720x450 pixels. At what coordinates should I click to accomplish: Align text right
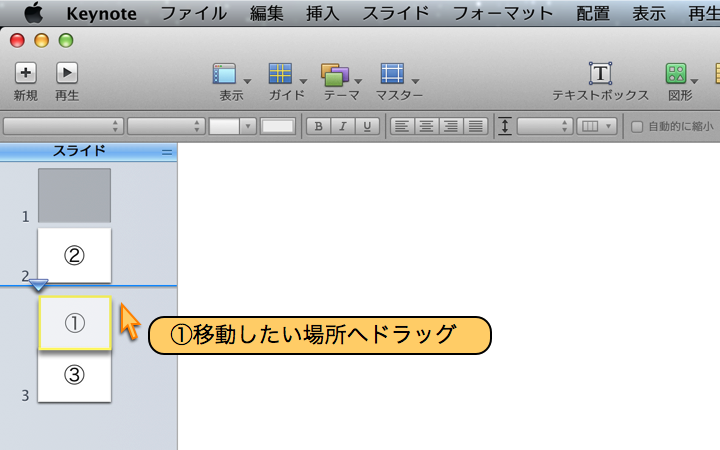coord(451,126)
